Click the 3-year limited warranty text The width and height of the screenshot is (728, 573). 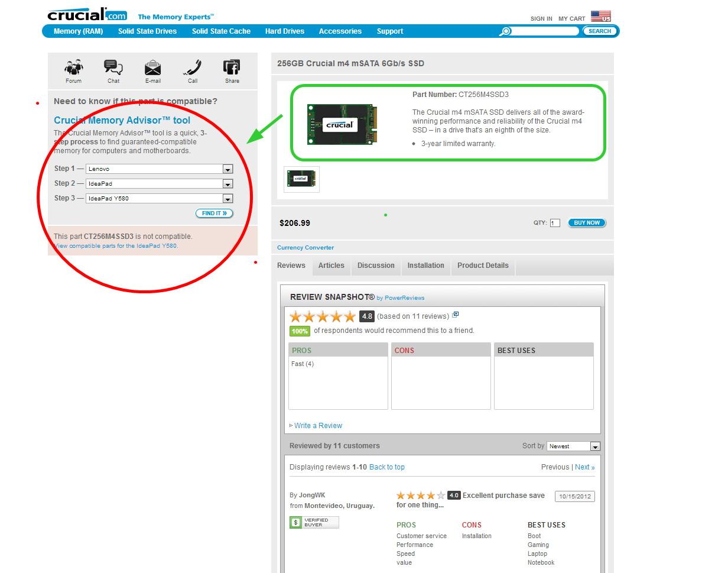[459, 144]
